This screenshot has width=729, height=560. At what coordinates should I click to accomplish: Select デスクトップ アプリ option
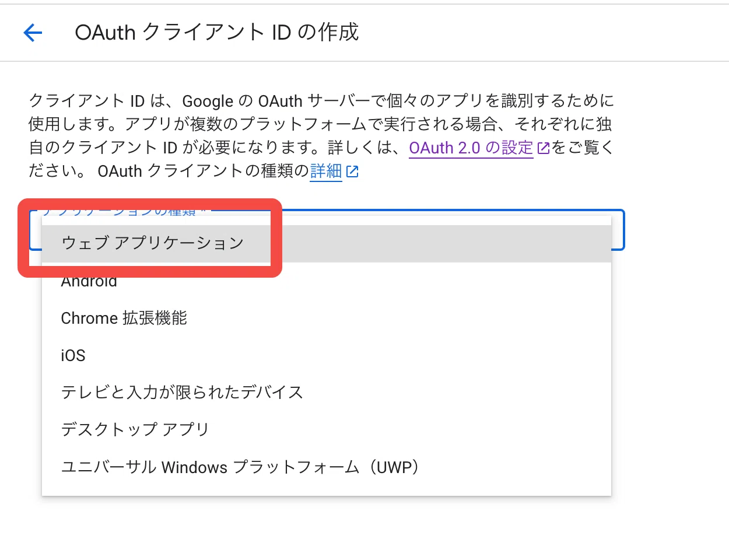tap(327, 430)
